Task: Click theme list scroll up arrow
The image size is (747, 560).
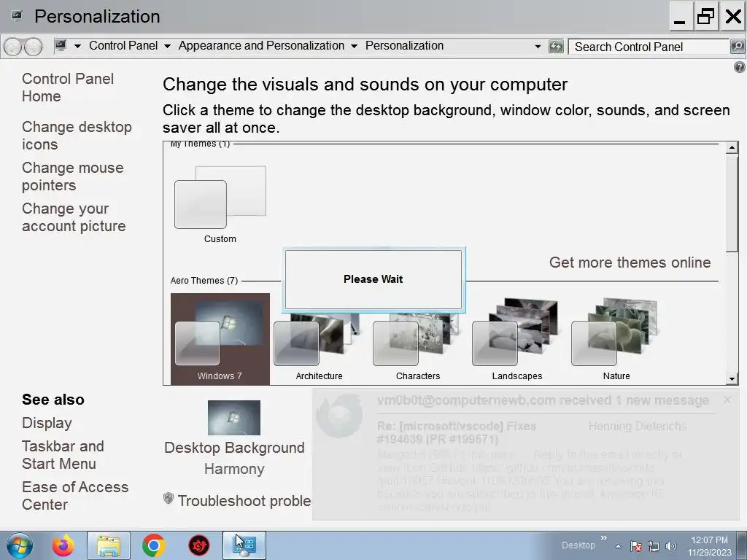Action: click(732, 147)
